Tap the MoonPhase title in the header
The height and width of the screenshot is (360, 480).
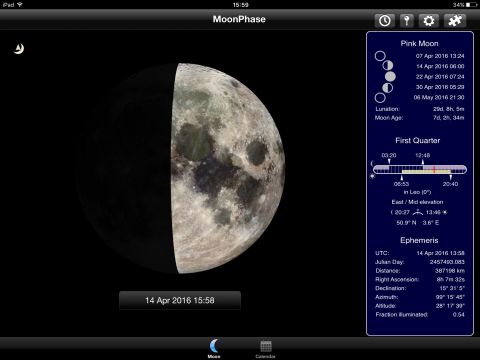239,19
